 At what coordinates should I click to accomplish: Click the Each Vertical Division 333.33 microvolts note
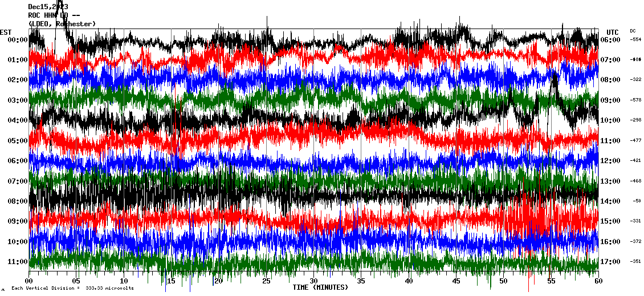pyautogui.click(x=73, y=289)
